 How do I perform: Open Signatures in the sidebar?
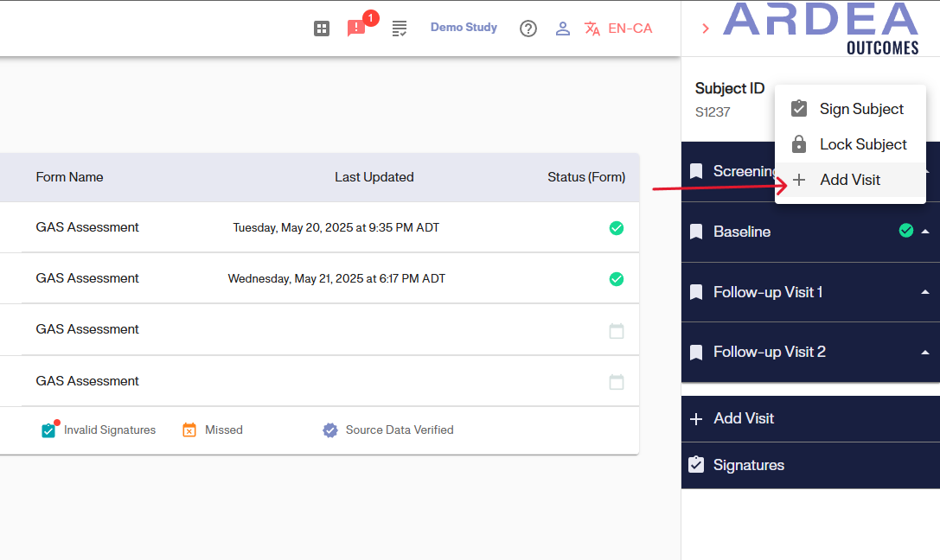(x=748, y=465)
